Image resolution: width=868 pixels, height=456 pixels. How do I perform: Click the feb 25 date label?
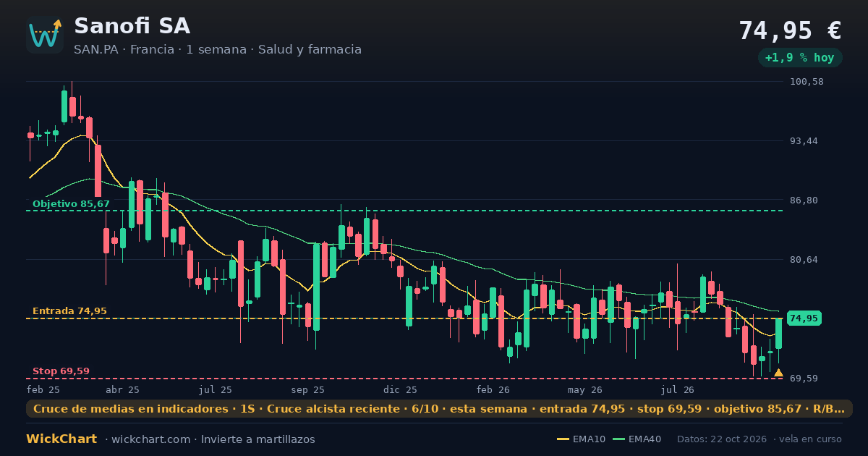pos(43,389)
